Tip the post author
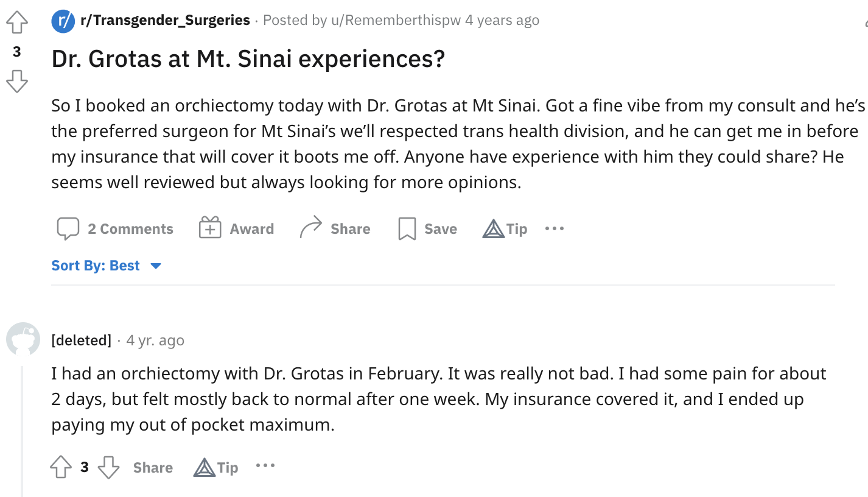The image size is (868, 497). (505, 229)
